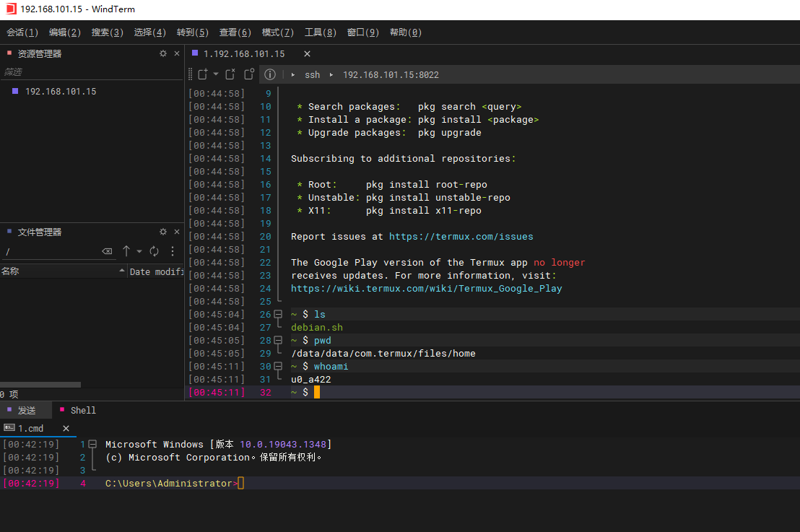Screen dimensions: 800x532
Task: Select the 1.cmd tab
Action: 30,429
